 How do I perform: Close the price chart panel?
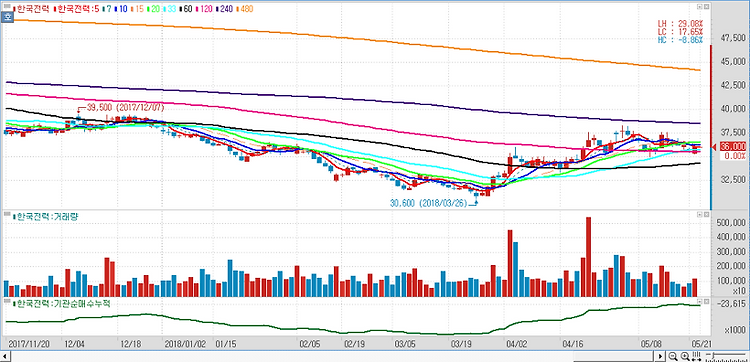coord(706,7)
